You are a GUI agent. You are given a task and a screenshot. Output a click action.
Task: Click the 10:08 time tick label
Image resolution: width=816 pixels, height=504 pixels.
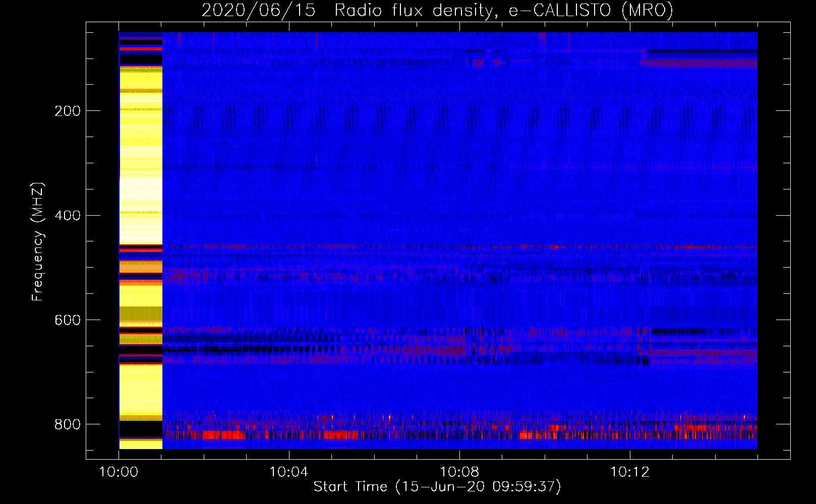tap(459, 472)
